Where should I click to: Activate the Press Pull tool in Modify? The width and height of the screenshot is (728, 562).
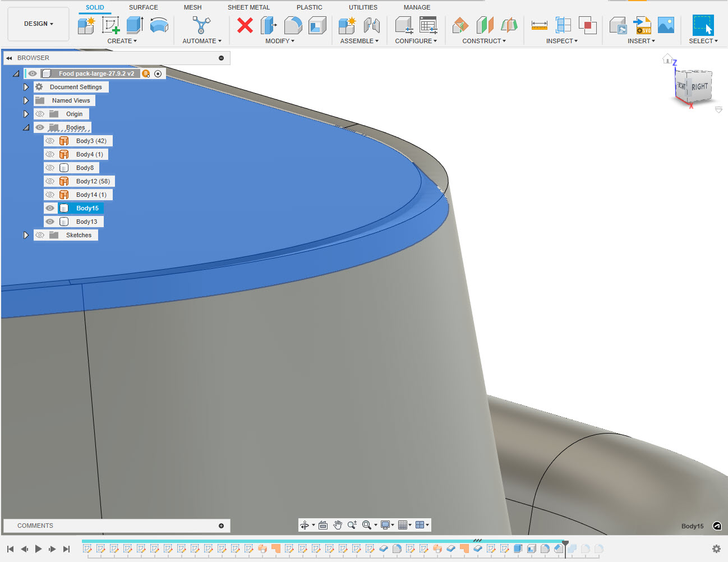(269, 25)
